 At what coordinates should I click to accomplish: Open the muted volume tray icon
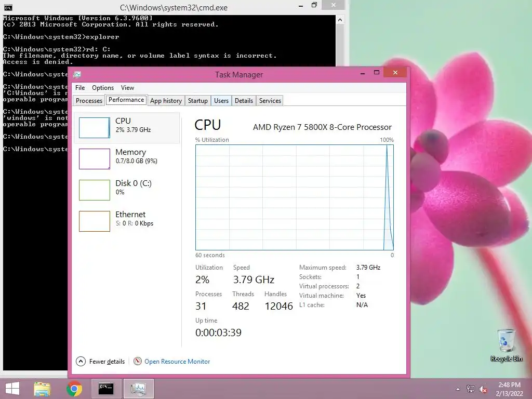tap(483, 389)
